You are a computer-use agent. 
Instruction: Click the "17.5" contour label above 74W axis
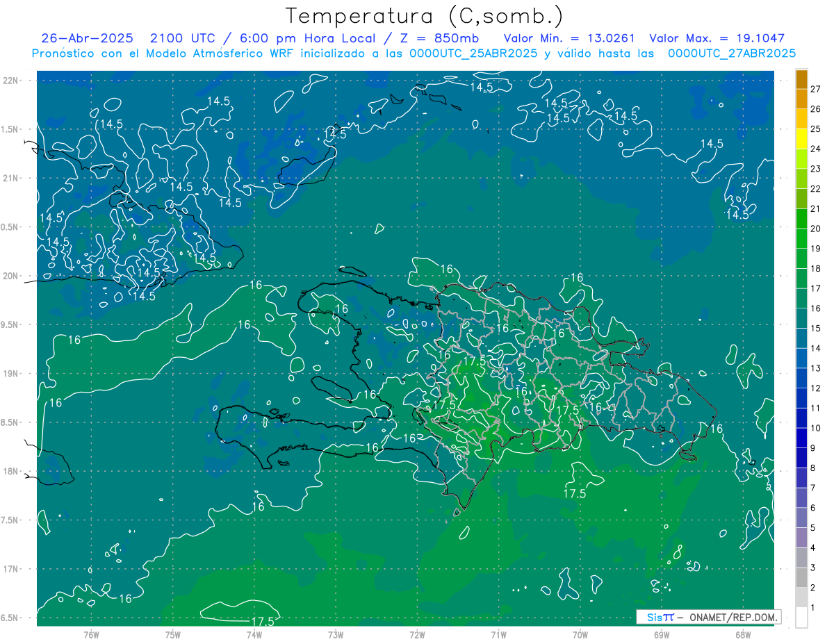262,622
